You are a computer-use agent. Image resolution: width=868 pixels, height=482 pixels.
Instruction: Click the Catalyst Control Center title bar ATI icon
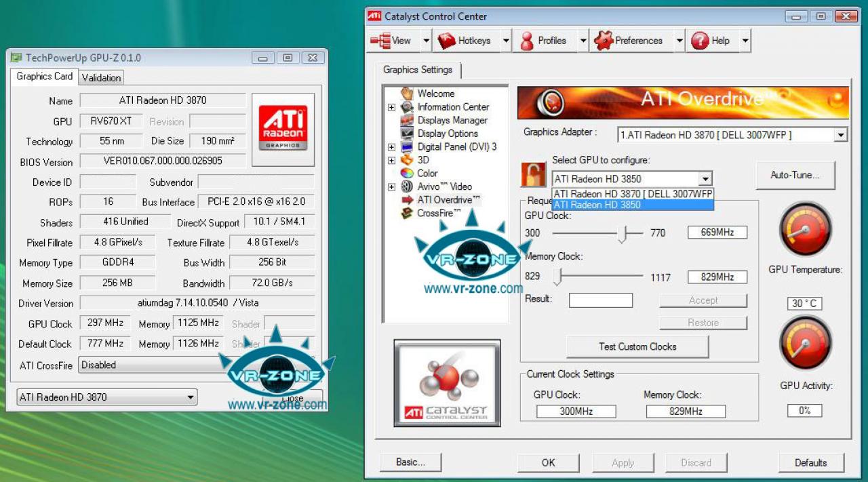point(374,16)
